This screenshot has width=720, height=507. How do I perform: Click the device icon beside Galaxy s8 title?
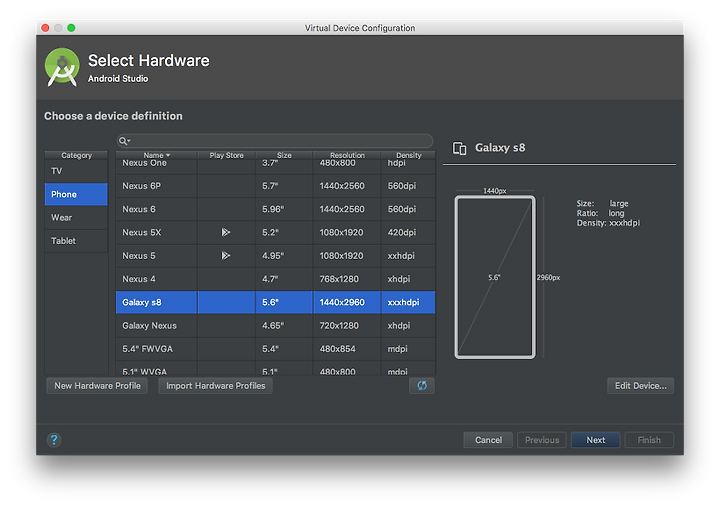[459, 148]
